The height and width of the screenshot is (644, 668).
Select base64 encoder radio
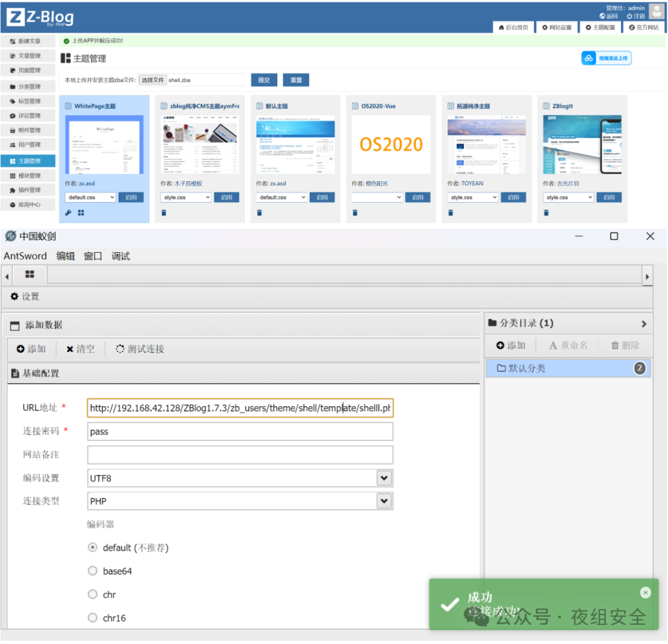click(92, 571)
